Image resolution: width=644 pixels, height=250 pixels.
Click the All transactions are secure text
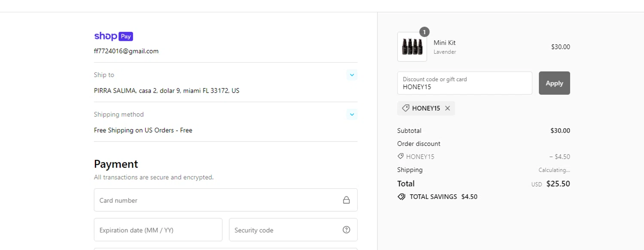(154, 177)
